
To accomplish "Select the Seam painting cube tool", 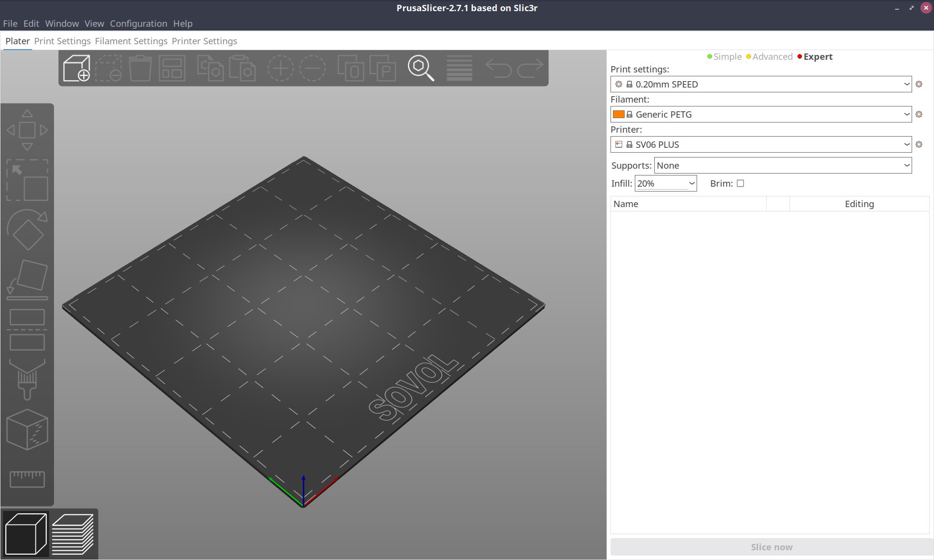I will point(27,430).
